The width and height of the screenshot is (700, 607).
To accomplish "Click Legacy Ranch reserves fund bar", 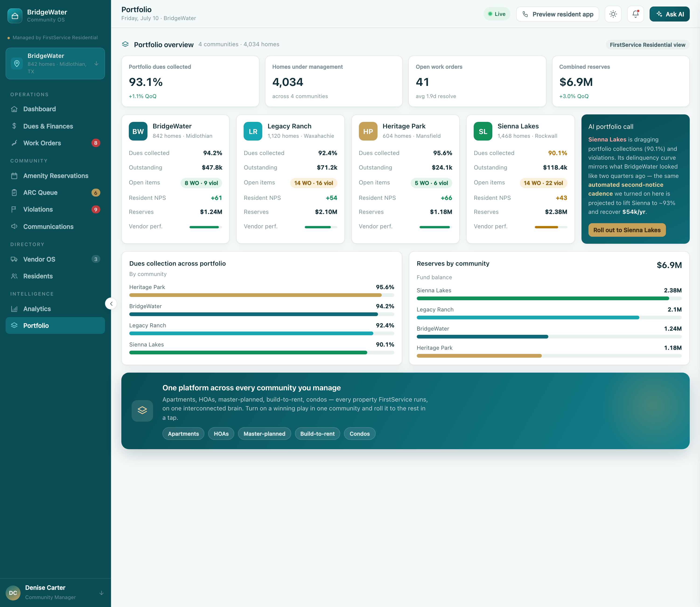I will point(549,317).
